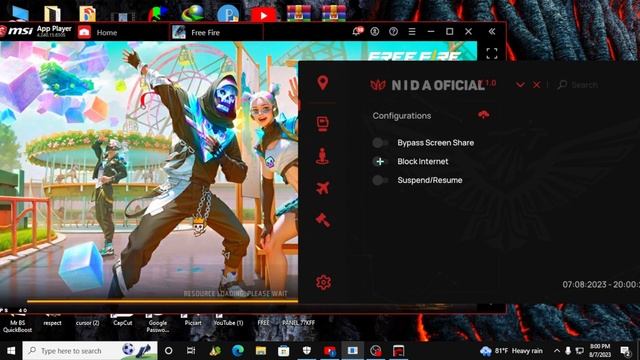Enter fullscreen mode in App Player
This screenshot has height=360, width=640.
(492, 53)
